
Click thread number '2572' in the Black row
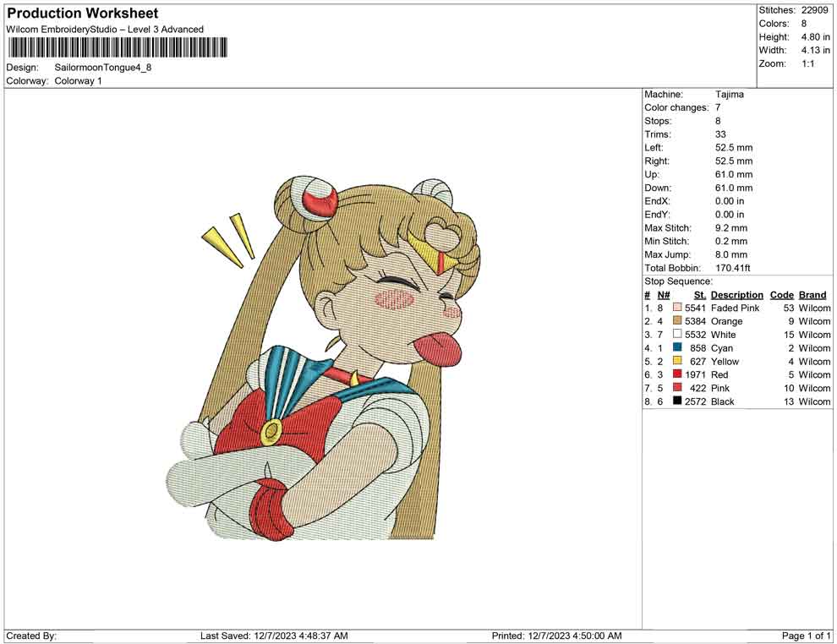[696, 401]
